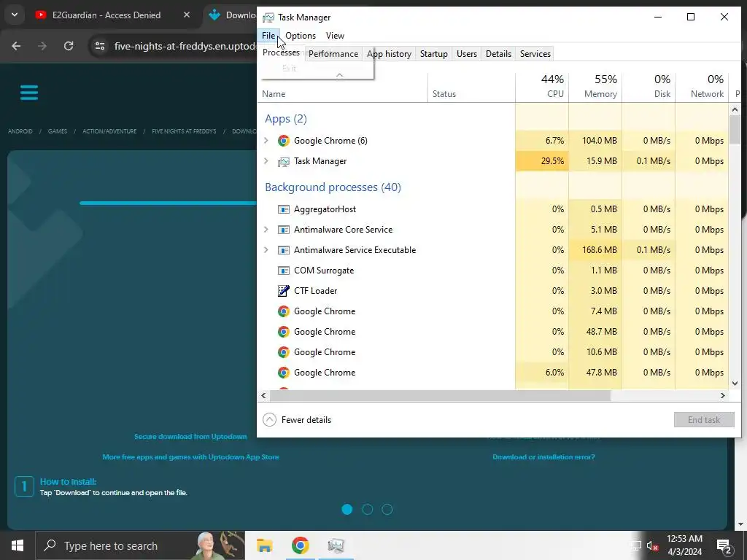
Task: Open the File menu in Task Manager
Action: (x=268, y=36)
